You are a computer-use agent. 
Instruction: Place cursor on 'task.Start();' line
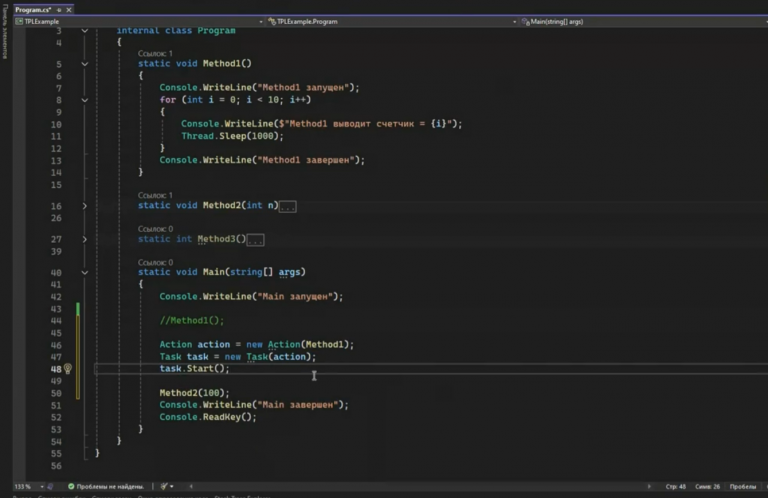pos(194,369)
